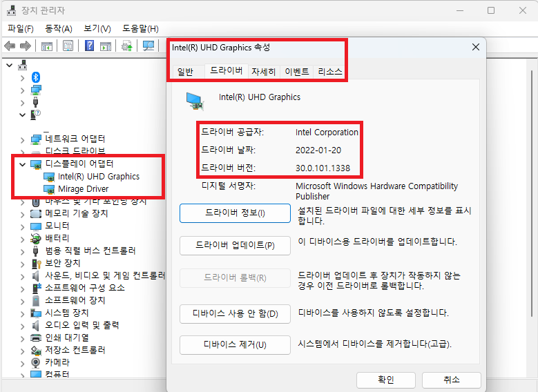The width and height of the screenshot is (538, 392).
Task: Click the 메모리 기술 장치 icon
Action: pyautogui.click(x=36, y=214)
